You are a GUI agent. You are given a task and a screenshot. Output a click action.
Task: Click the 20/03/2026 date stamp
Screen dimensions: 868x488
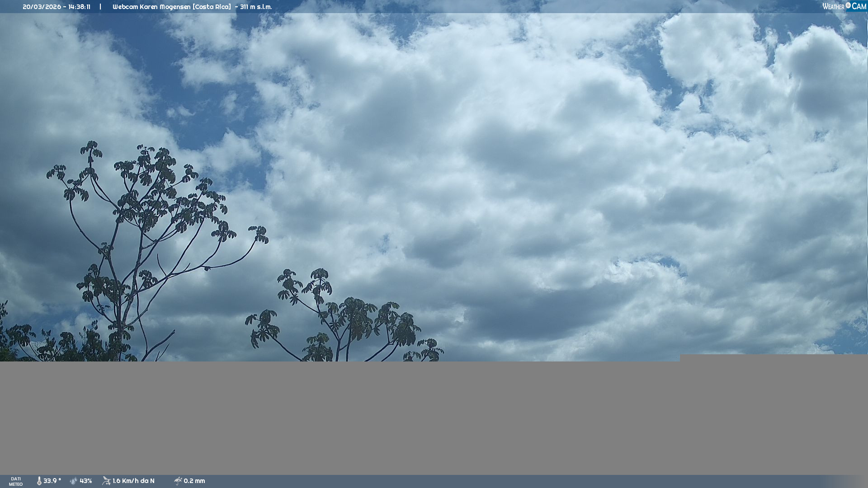click(x=42, y=7)
